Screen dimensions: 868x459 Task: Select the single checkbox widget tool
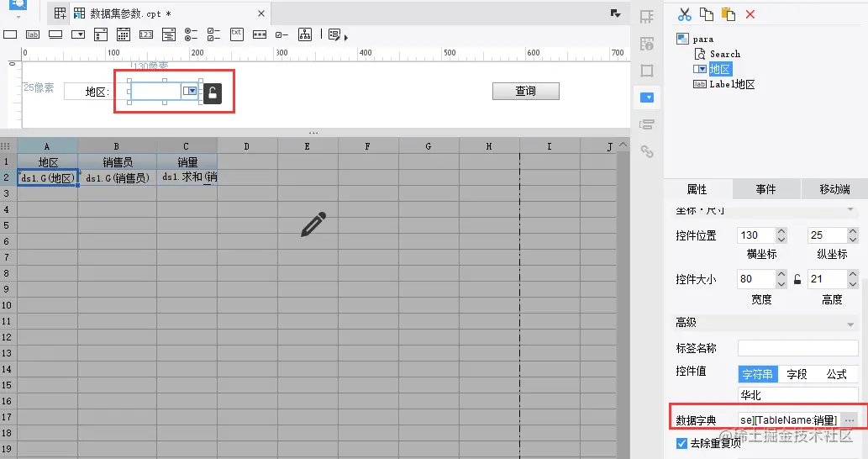click(x=281, y=34)
